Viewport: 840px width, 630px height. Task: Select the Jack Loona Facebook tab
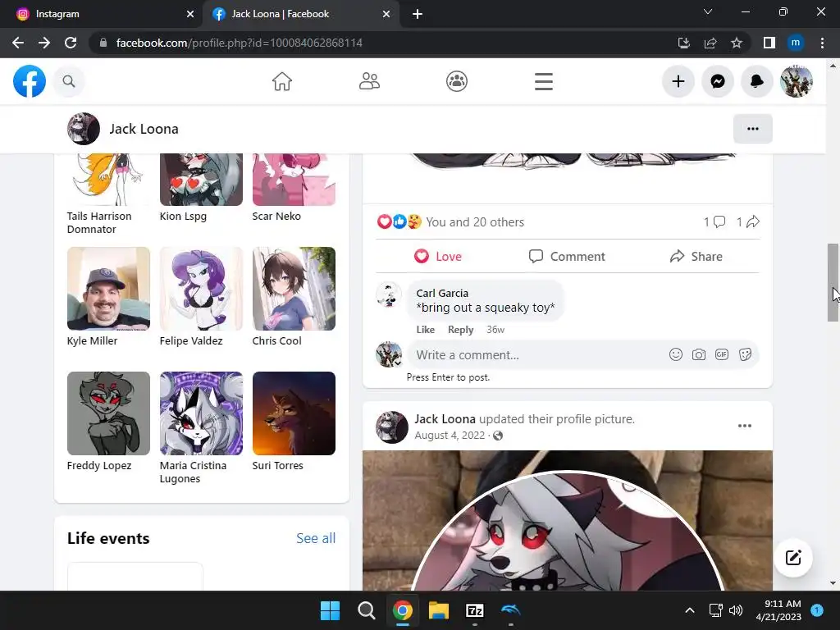coord(300,14)
